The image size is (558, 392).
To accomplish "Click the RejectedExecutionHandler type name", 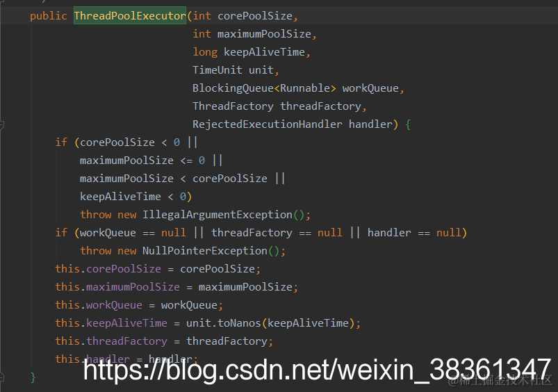I will point(268,124).
